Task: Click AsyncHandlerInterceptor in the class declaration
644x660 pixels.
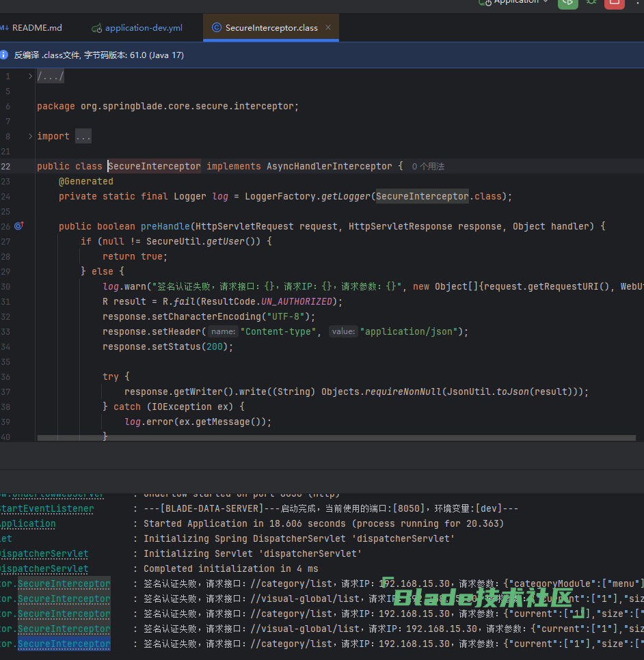Action: click(x=329, y=166)
